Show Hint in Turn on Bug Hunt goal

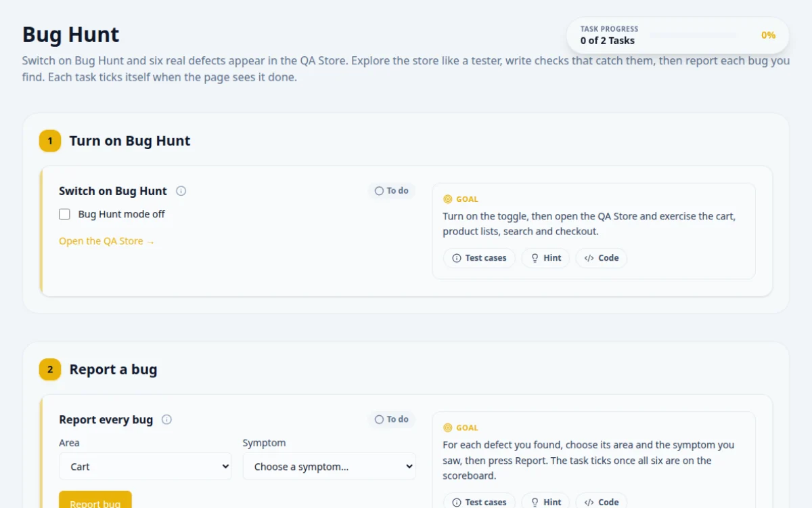coord(545,258)
